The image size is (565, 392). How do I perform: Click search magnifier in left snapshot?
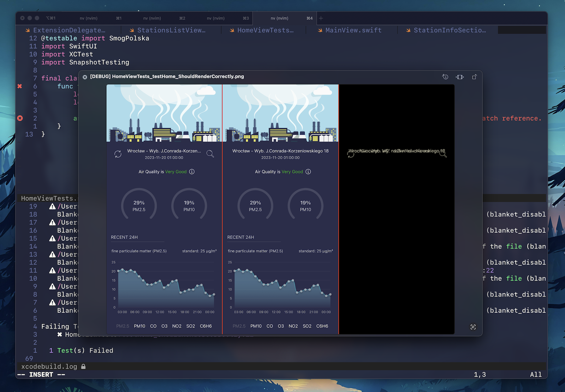(210, 154)
